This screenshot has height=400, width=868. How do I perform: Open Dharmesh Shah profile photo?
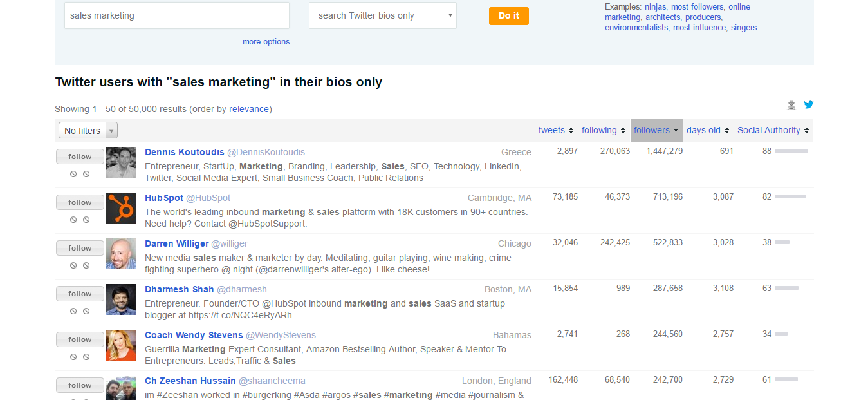click(x=121, y=300)
